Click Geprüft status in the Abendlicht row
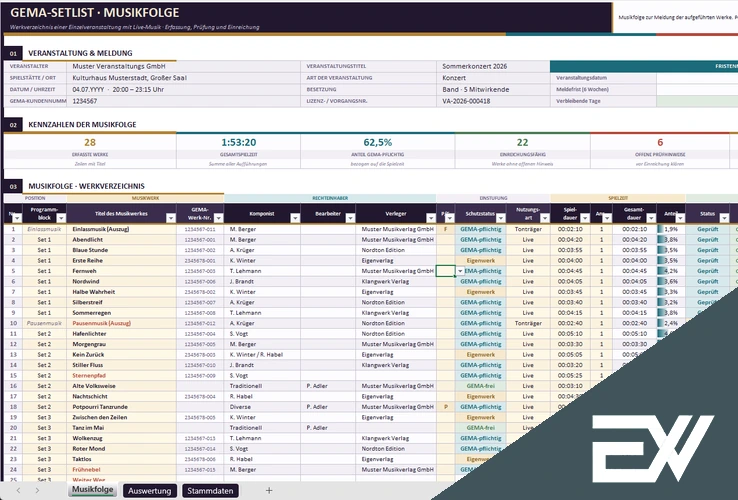 [x=708, y=240]
